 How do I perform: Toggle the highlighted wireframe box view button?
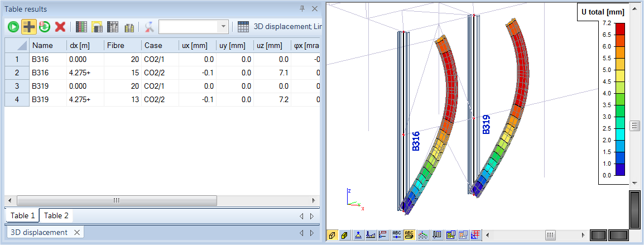332,235
